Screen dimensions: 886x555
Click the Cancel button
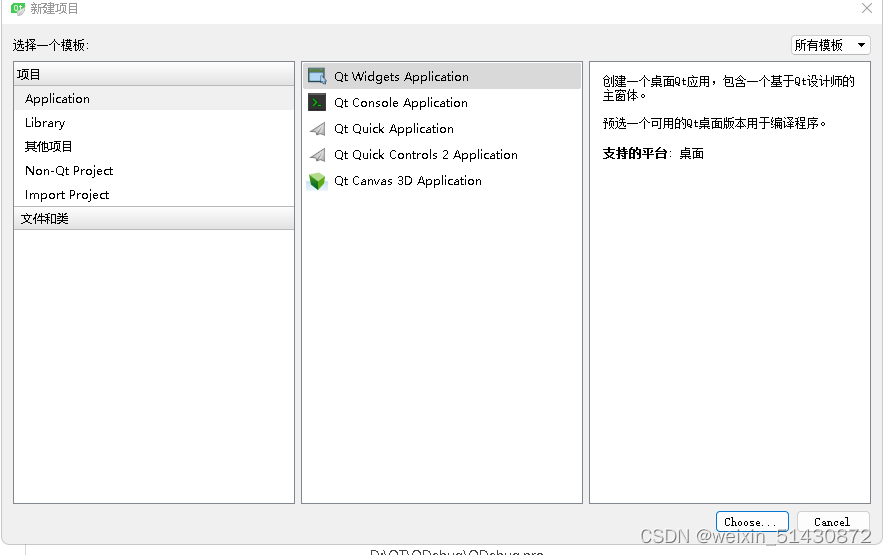(x=832, y=522)
